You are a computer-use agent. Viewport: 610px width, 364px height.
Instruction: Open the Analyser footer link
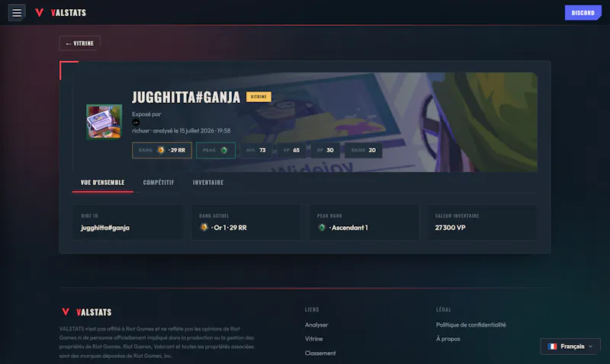316,324
